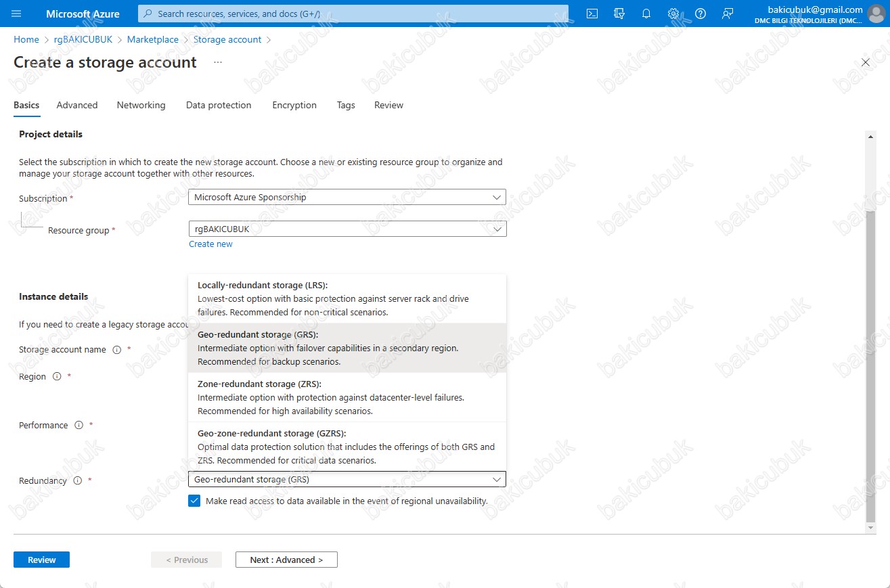Screen dimensions: 890x588
Task: Select Geo-zone-redundant storage (GZRS) option
Action: pos(347,447)
